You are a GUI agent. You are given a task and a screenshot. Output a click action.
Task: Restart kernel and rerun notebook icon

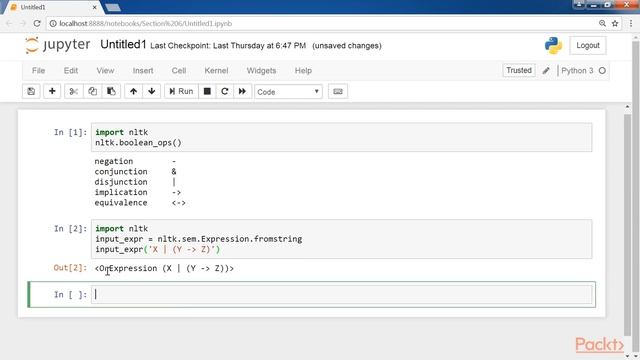click(x=242, y=91)
